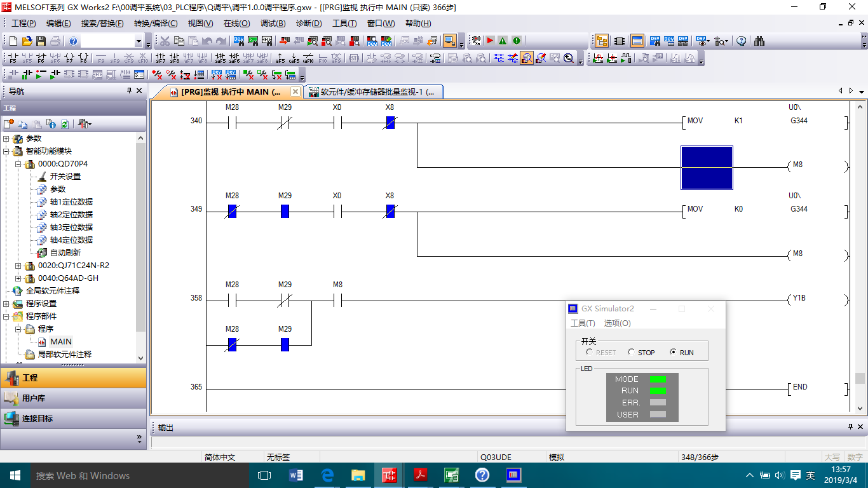868x488 pixels.
Task: Click the 用户库 button in navigation pane
Action: coord(34,398)
